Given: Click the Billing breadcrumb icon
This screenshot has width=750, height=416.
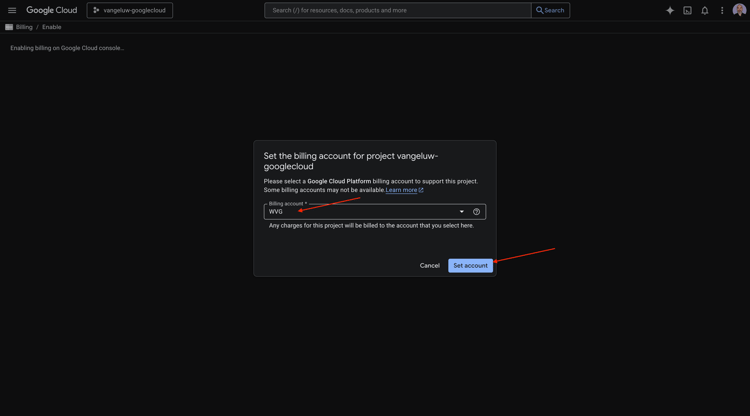Looking at the screenshot, I should point(9,27).
